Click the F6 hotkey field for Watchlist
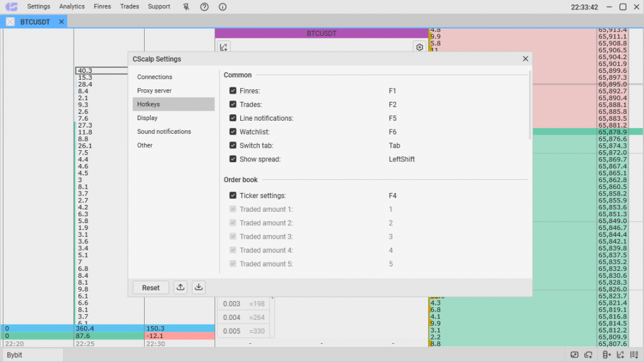 tap(392, 132)
